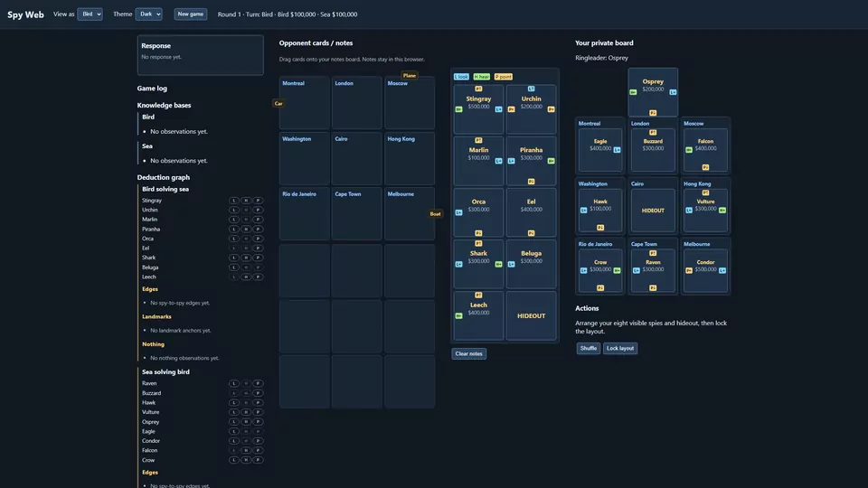Open the Theme dropdown
868x488 pixels.
(148, 14)
